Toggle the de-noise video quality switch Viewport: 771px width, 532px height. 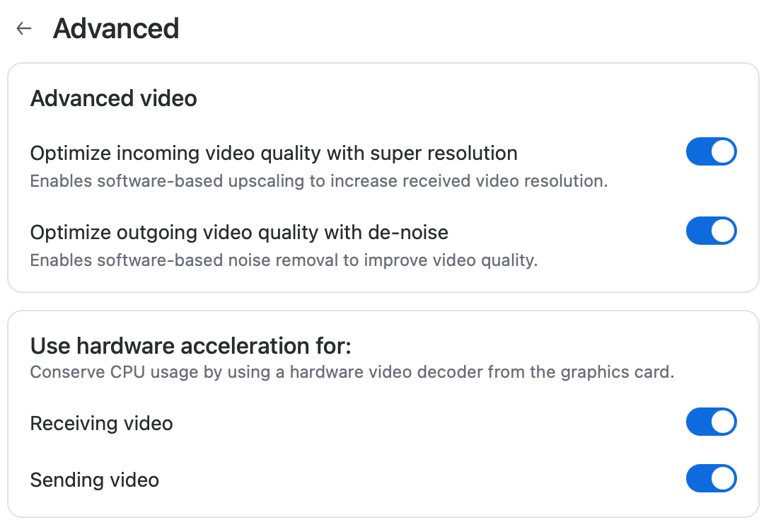click(712, 231)
